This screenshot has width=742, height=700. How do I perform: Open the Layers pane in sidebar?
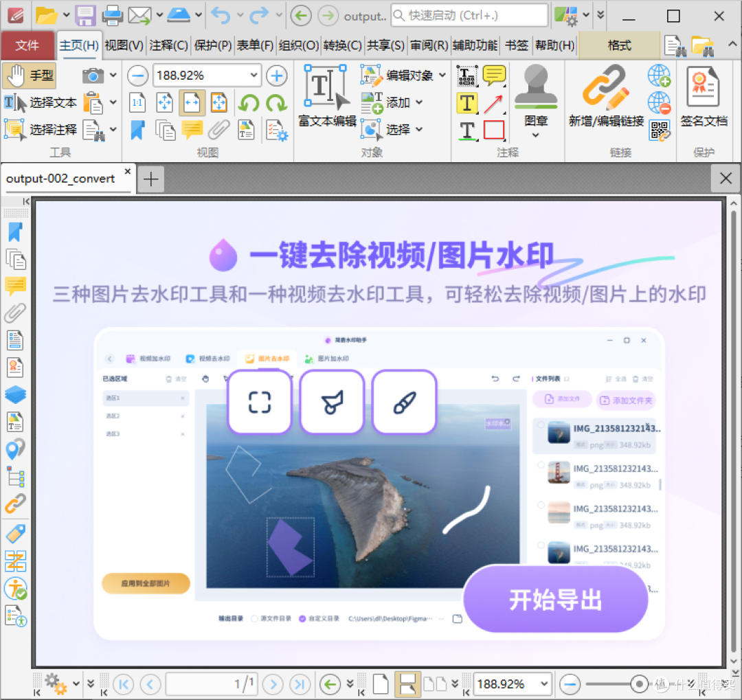point(15,395)
